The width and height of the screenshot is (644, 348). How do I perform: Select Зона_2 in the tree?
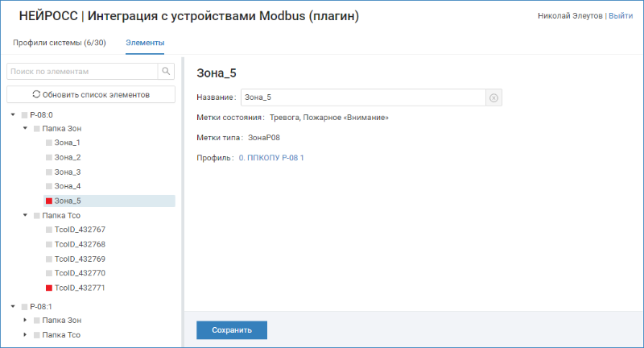pyautogui.click(x=68, y=157)
